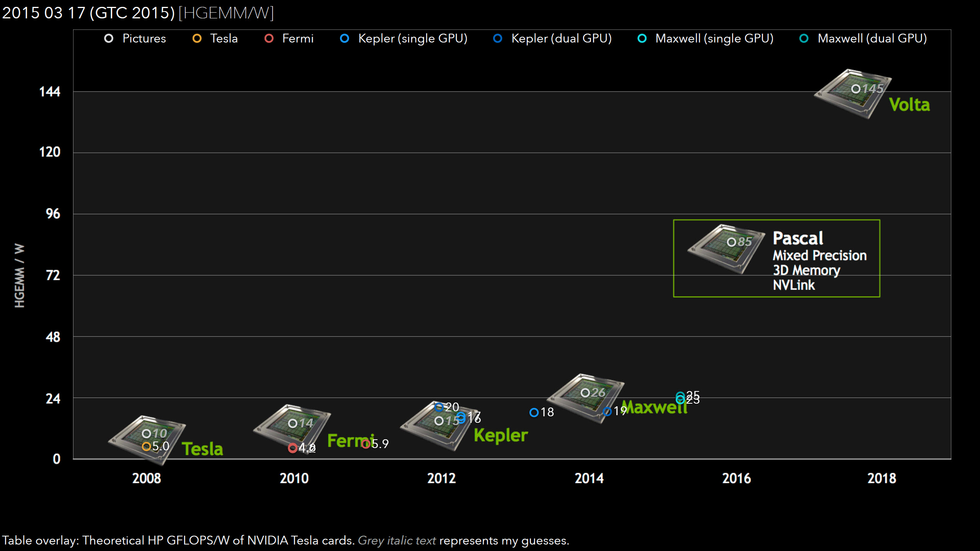Click the Pascal heading in the green box
The width and height of the screenshot is (980, 551).
(x=798, y=238)
